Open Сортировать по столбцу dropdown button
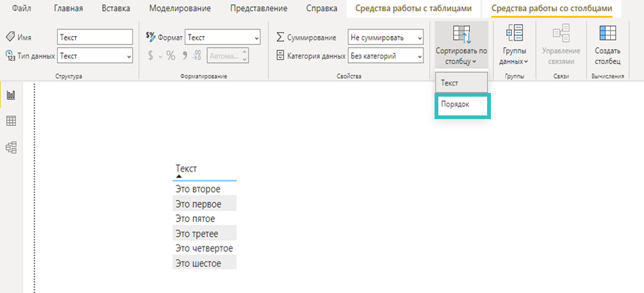Screen dimensions: 644x293 [x=462, y=45]
